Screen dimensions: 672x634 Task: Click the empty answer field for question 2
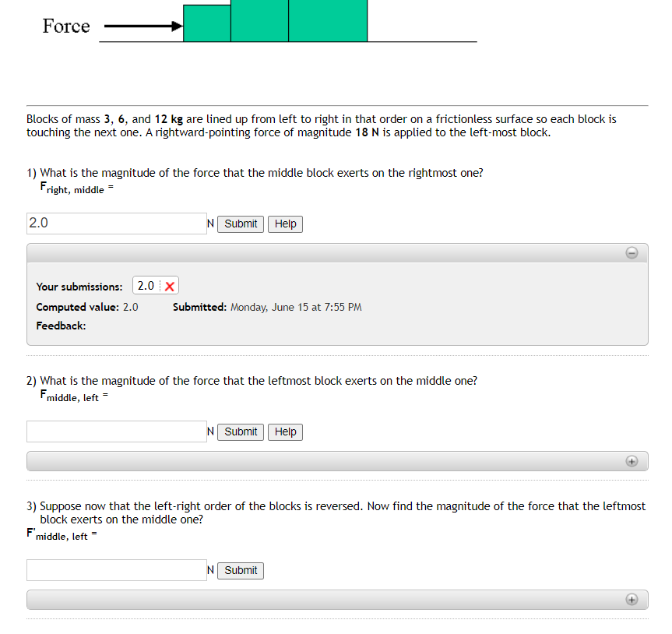click(x=116, y=431)
